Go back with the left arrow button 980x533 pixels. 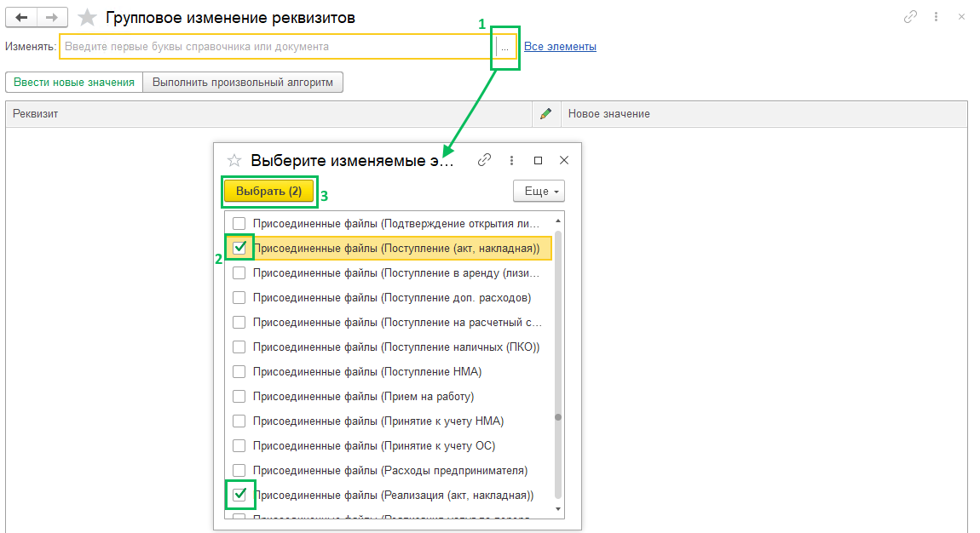pos(21,18)
